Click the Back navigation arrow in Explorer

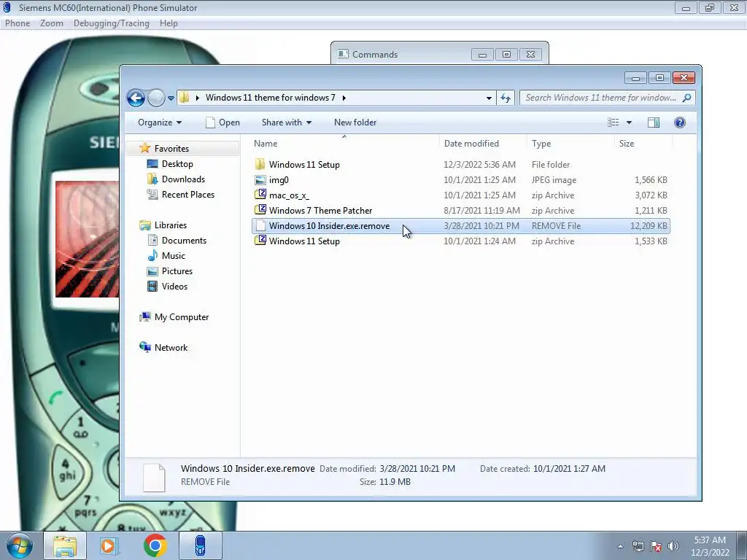point(136,98)
